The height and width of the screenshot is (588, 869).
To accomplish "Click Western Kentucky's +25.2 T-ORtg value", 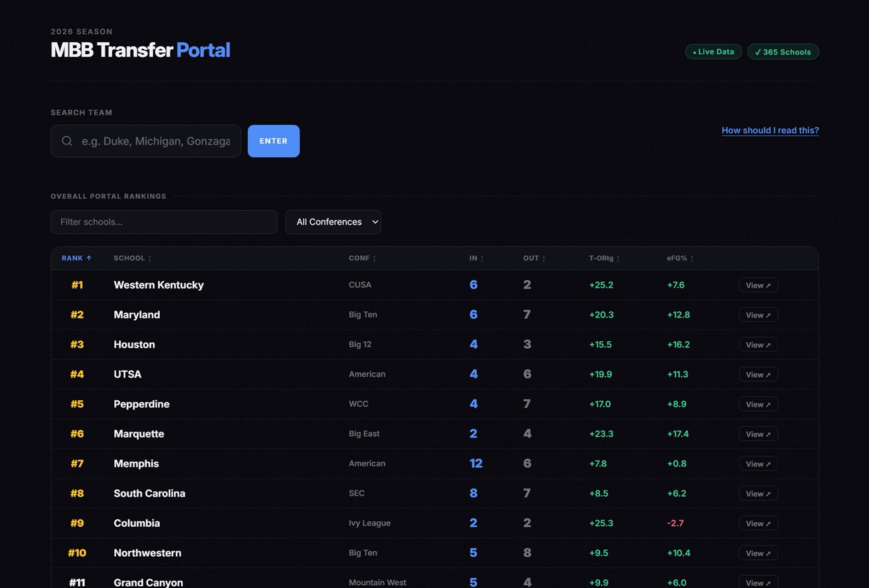I will (601, 285).
